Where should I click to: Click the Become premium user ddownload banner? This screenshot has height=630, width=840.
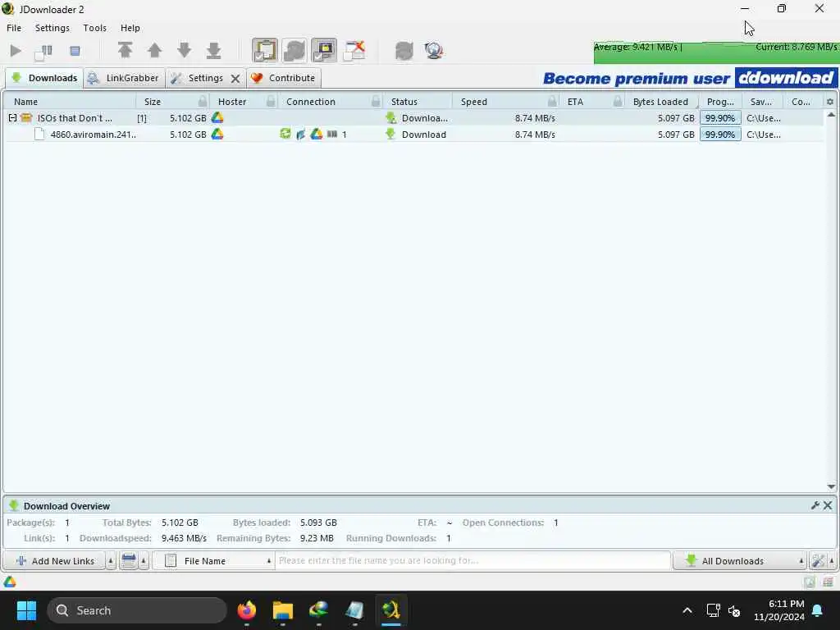(x=689, y=78)
